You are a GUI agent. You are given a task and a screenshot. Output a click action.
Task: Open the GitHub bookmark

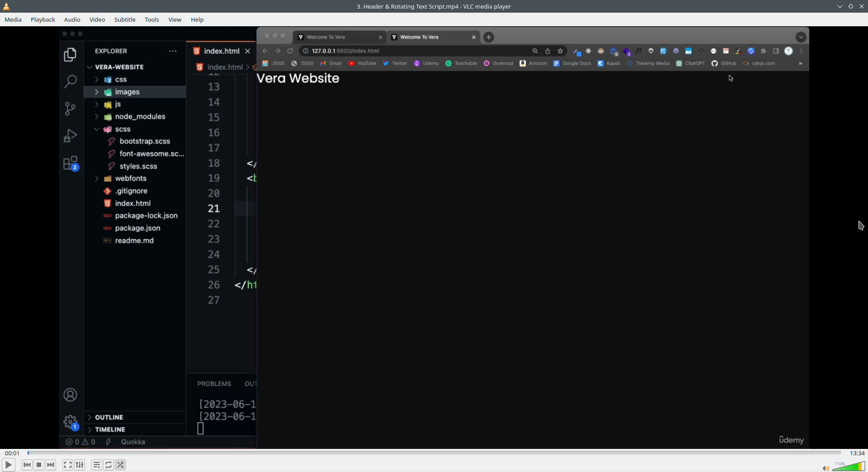coord(724,63)
